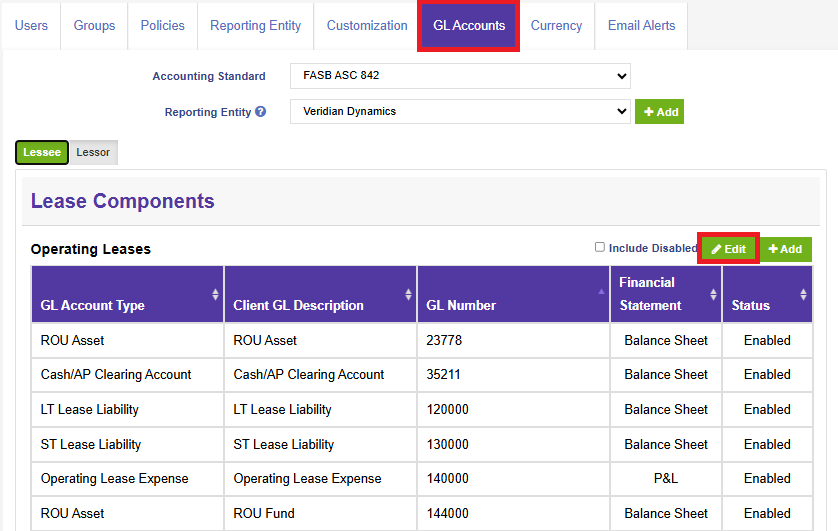The height and width of the screenshot is (531, 838).
Task: Sort by Financial Statement column arrows
Action: coord(713,294)
